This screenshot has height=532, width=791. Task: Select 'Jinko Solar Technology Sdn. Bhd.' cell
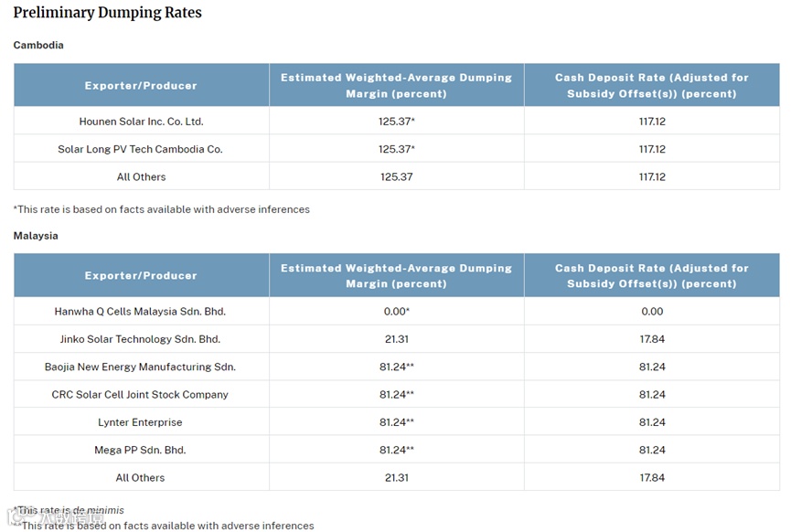140,339
